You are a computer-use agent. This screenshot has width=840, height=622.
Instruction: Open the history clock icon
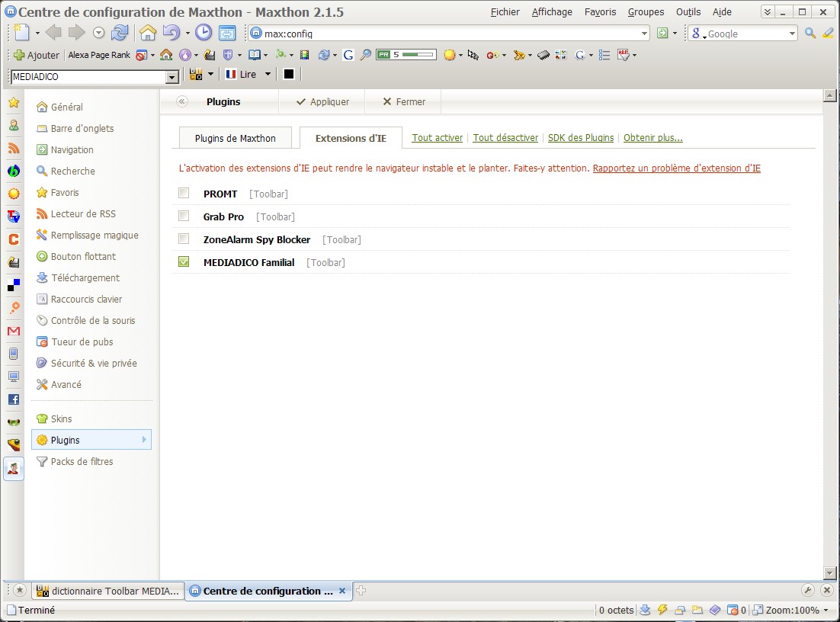point(204,33)
